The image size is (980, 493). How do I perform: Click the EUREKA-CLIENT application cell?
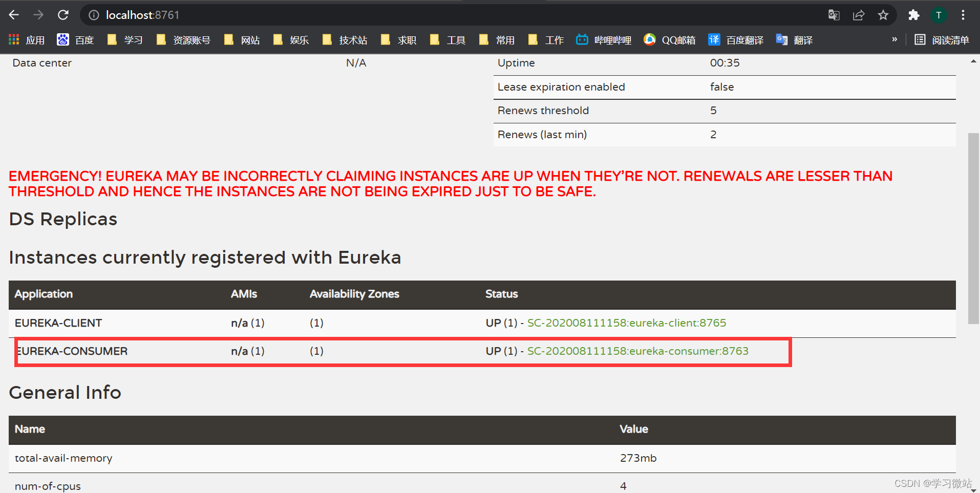(x=58, y=323)
